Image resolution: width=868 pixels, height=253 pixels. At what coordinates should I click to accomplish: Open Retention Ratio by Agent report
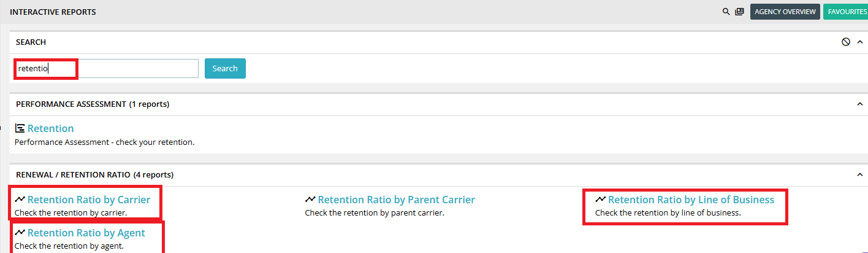pyautogui.click(x=86, y=233)
